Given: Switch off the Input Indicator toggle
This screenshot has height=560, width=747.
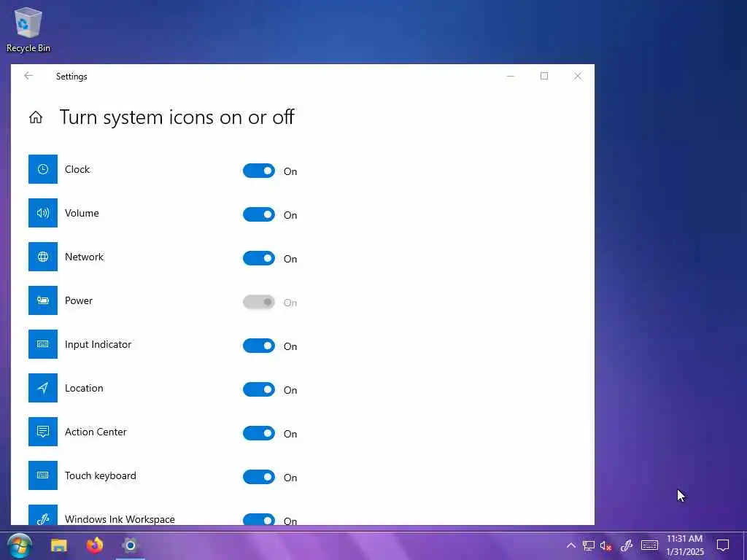Looking at the screenshot, I should [x=259, y=346].
